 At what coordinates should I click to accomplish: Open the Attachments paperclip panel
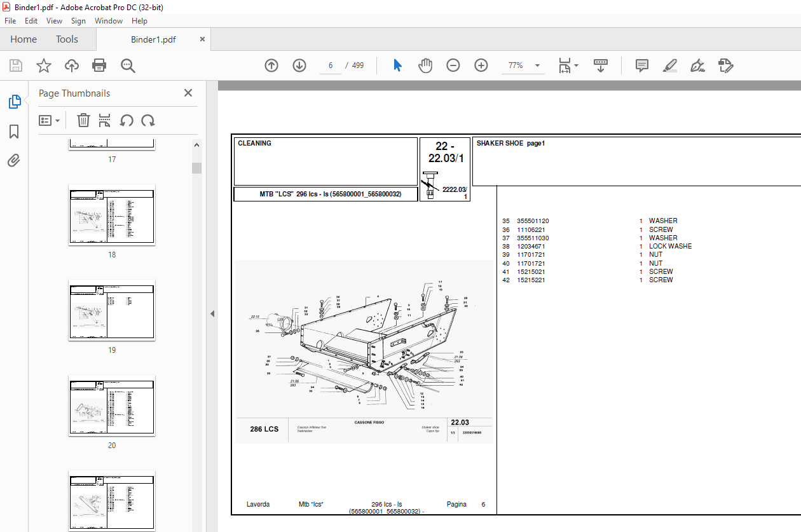(14, 161)
